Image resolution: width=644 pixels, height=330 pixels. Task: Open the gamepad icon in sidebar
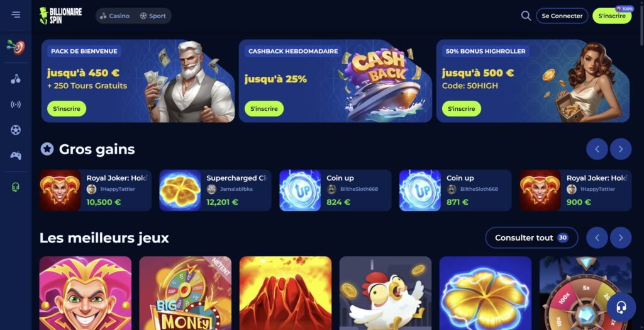pos(16,156)
